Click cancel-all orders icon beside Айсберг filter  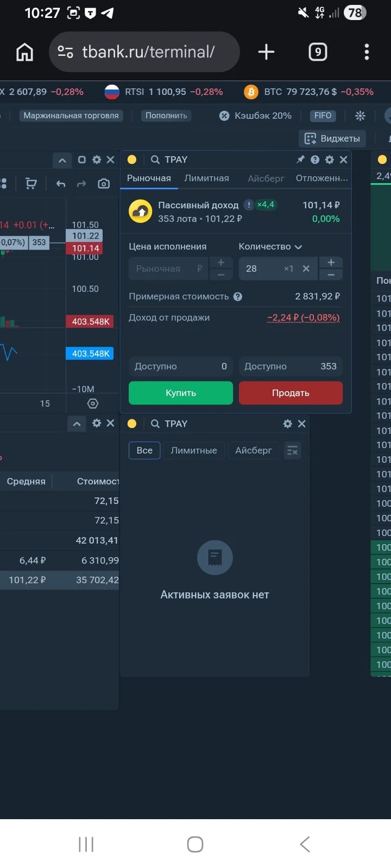pyautogui.click(x=292, y=450)
